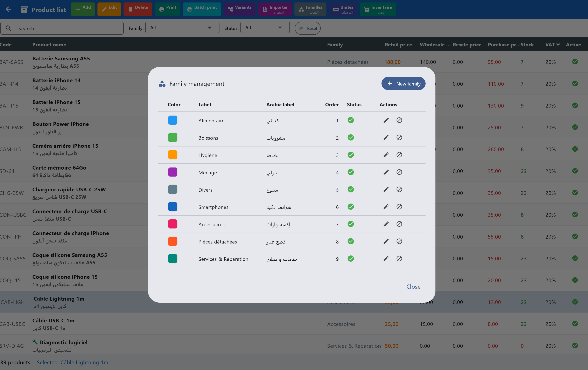Click the New family button
The width and height of the screenshot is (588, 370).
pos(403,84)
